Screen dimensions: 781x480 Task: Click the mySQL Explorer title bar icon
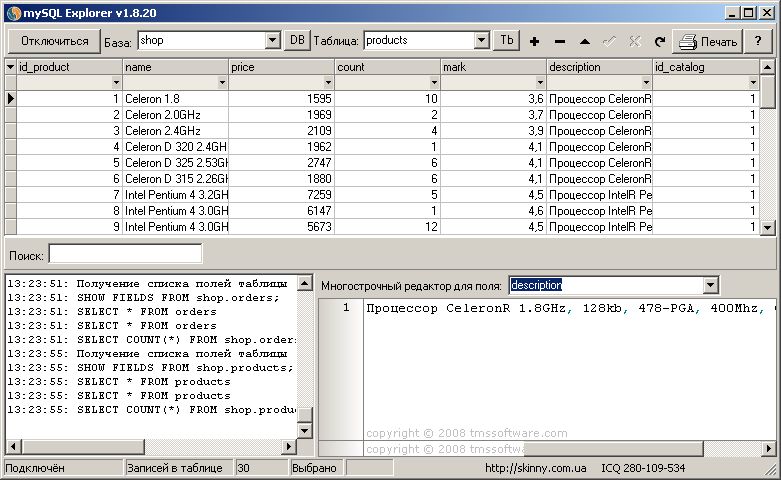tap(14, 13)
